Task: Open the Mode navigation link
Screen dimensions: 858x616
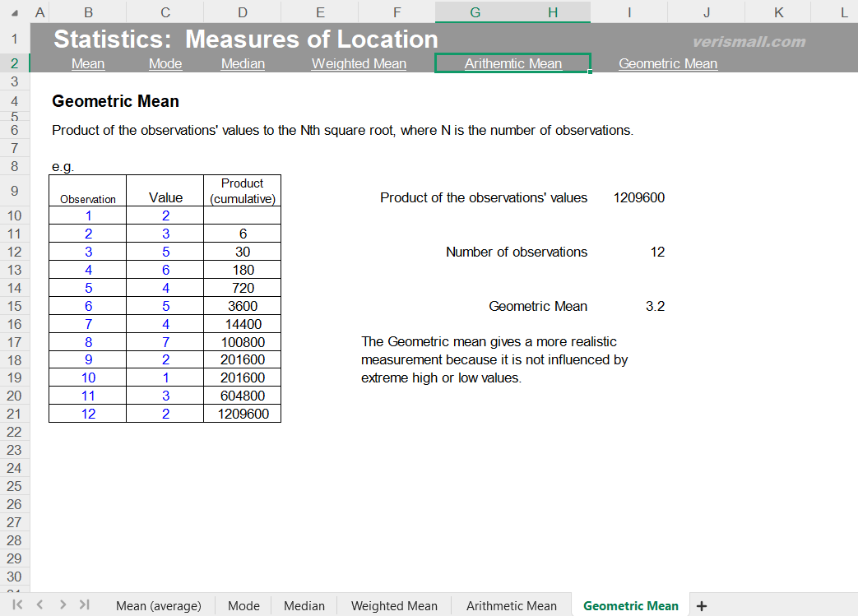Action: pyautogui.click(x=165, y=63)
